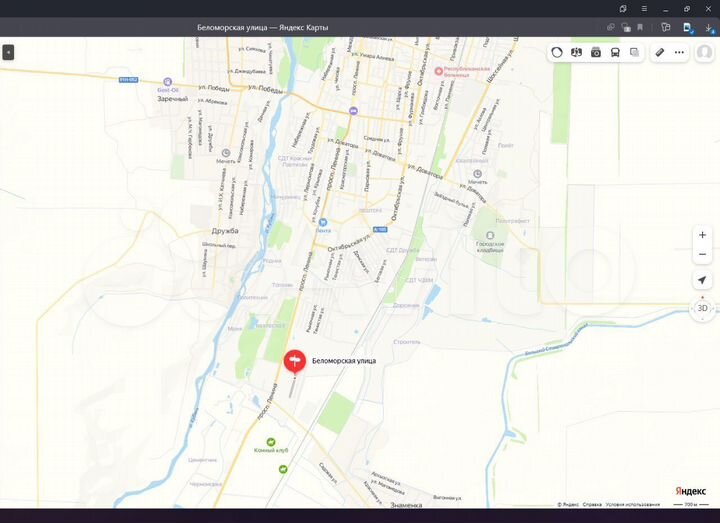Open the three-dots more menu

point(679,52)
